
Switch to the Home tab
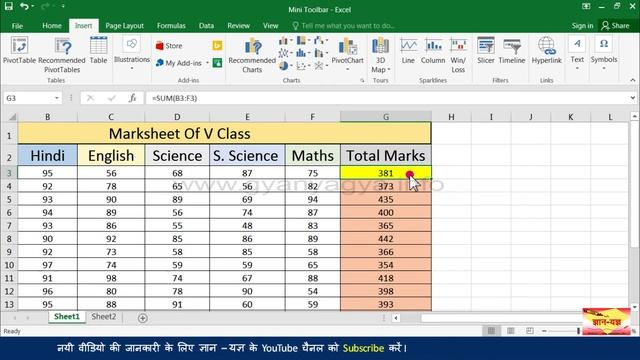point(52,26)
